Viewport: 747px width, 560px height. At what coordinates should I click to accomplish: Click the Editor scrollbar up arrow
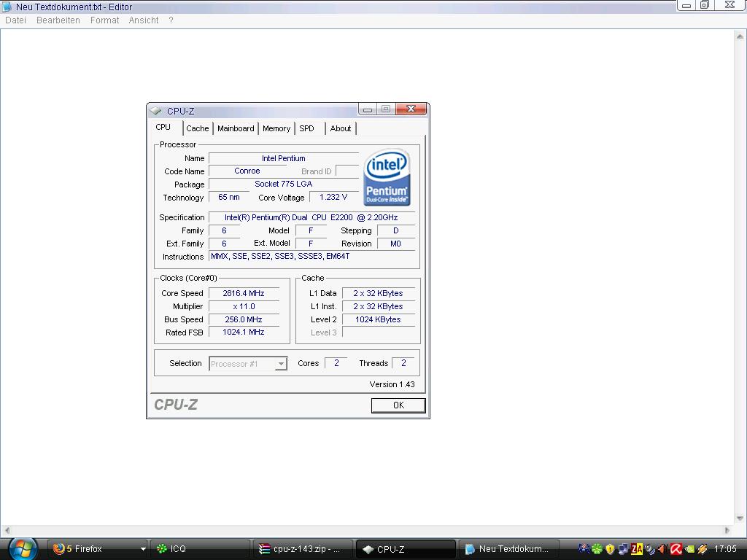(740, 36)
